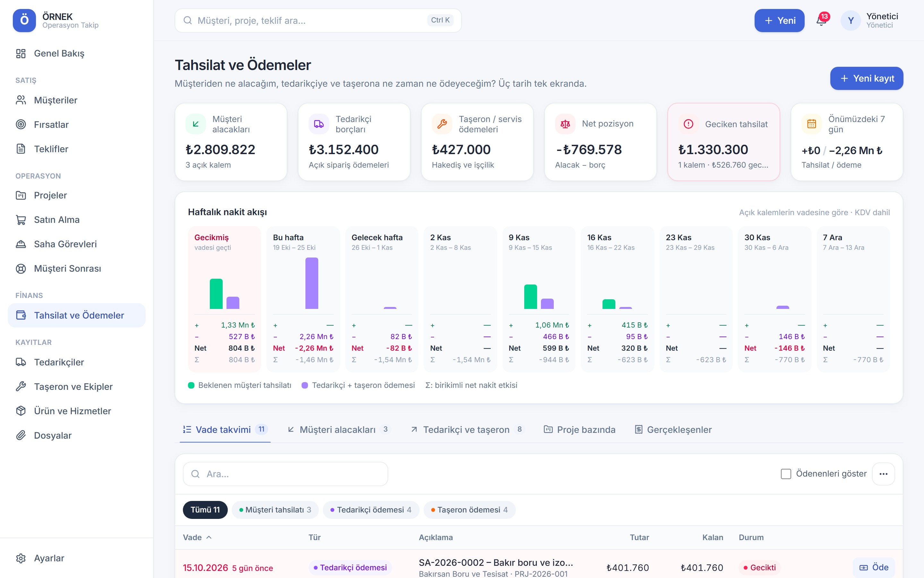The image size is (924, 578).
Task: Select the Tümü 11 filter chip
Action: click(x=205, y=510)
